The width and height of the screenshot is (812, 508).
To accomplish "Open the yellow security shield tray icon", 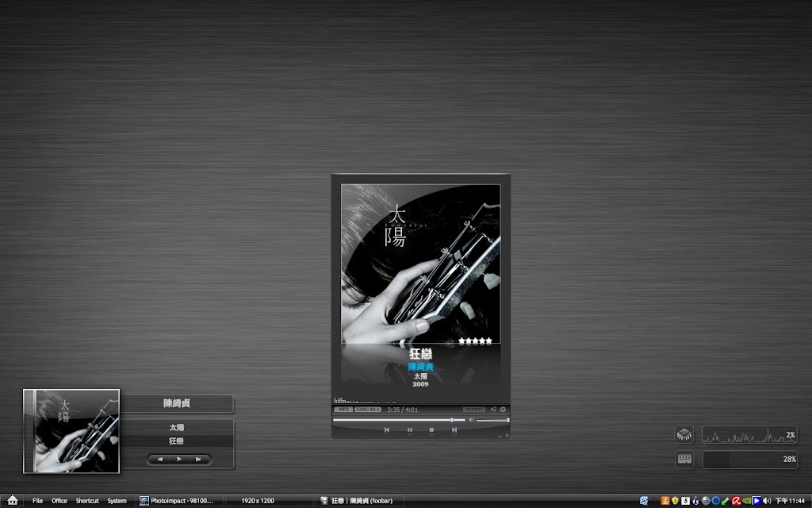I will (676, 501).
